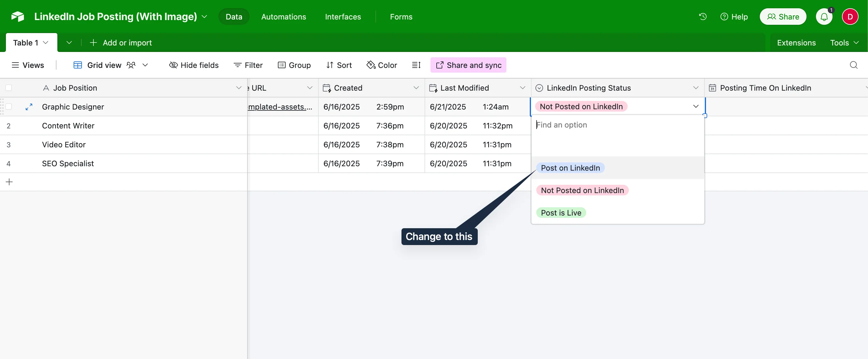Click Created field calendar icon
The width and height of the screenshot is (868, 359).
coord(327,88)
